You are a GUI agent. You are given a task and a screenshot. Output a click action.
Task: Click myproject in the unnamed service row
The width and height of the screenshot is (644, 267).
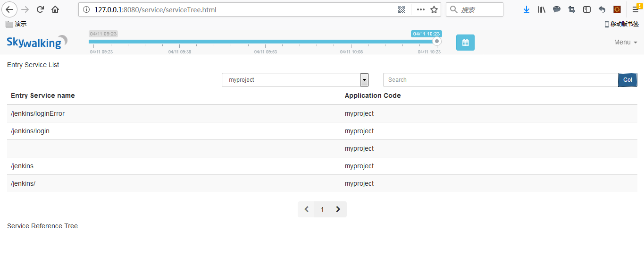(359, 148)
